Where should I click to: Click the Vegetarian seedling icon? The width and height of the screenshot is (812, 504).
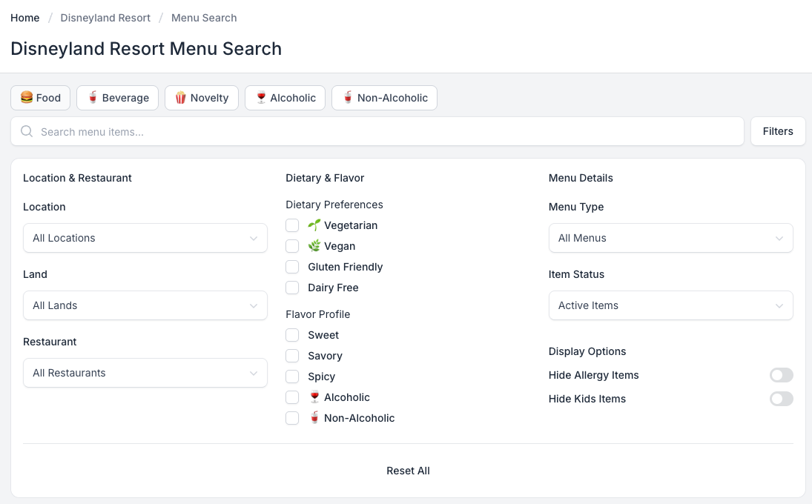tap(314, 225)
